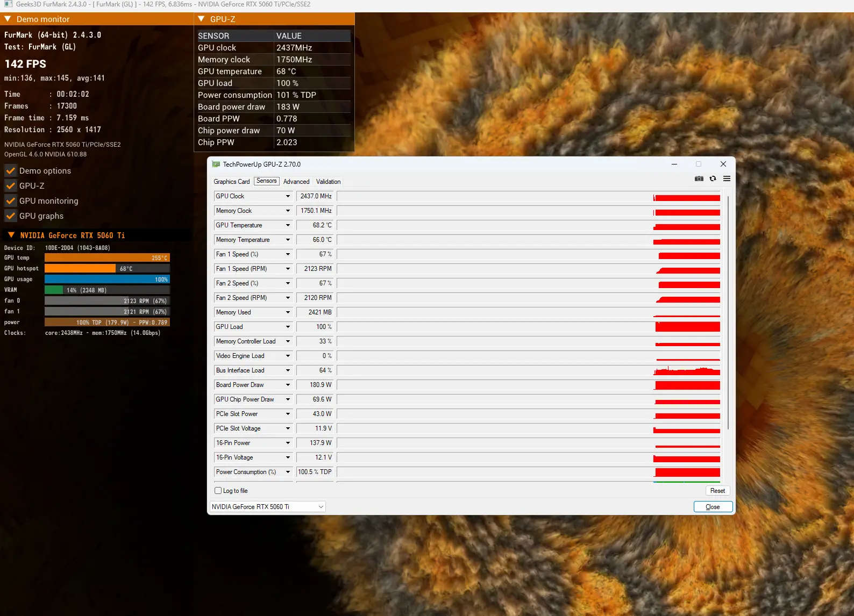The width and height of the screenshot is (854, 616).
Task: Click the 2421 MB Memory Used value
Action: click(315, 312)
